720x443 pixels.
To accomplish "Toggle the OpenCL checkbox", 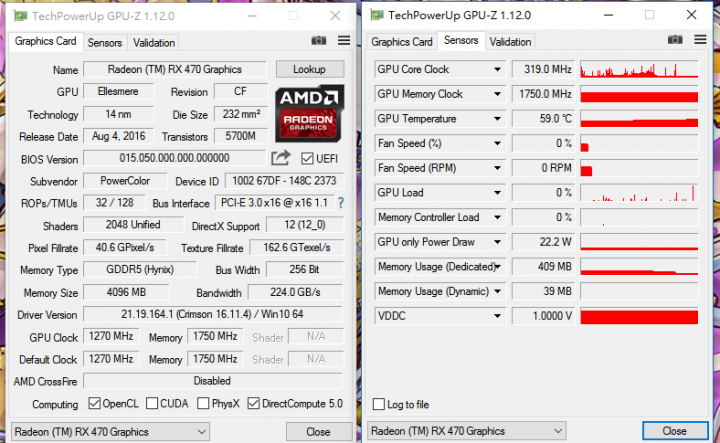I will [x=94, y=403].
